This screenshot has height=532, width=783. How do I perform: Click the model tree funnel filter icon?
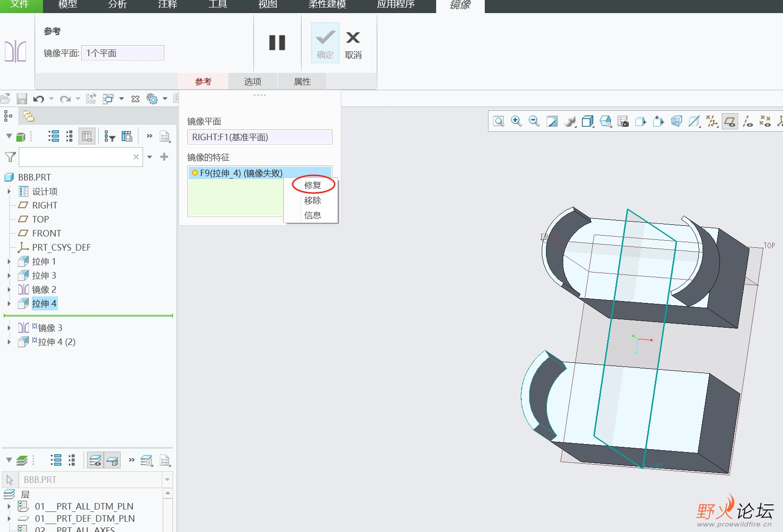pyautogui.click(x=10, y=157)
